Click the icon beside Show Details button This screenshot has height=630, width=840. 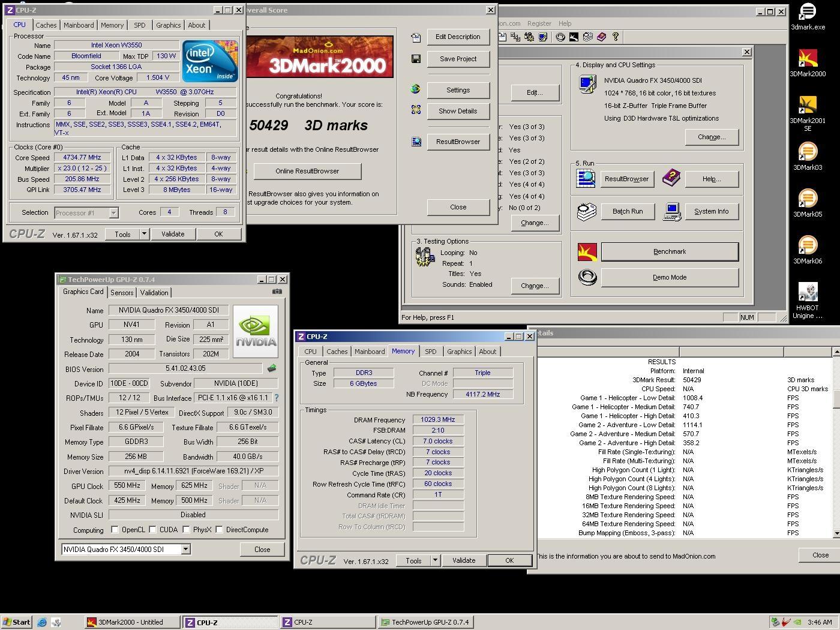point(416,110)
